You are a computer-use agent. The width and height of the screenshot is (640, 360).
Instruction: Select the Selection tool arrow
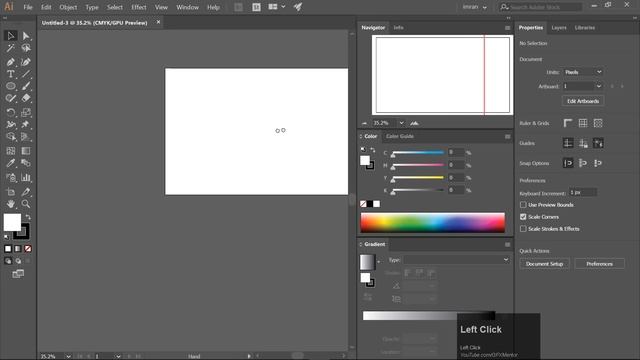tap(11, 36)
